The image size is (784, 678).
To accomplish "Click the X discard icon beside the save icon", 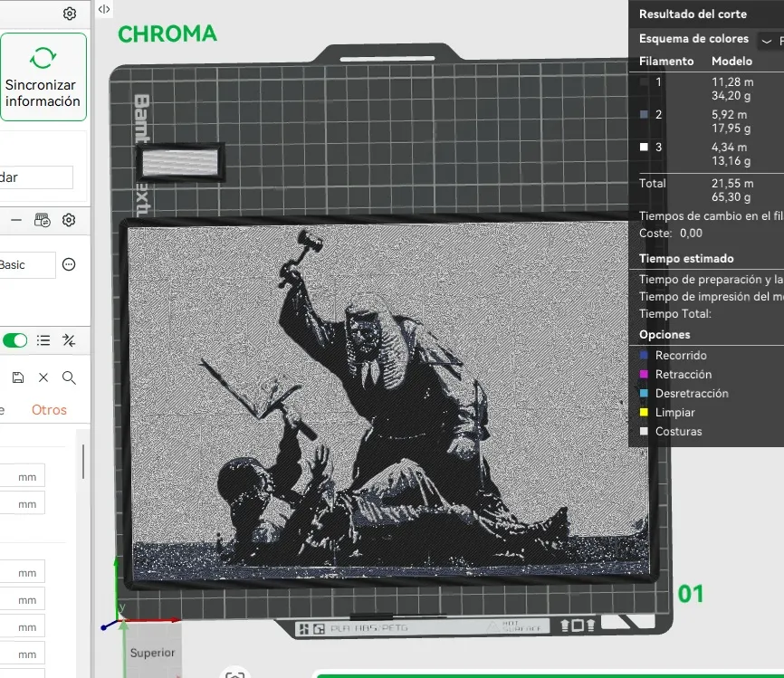I will pos(43,377).
